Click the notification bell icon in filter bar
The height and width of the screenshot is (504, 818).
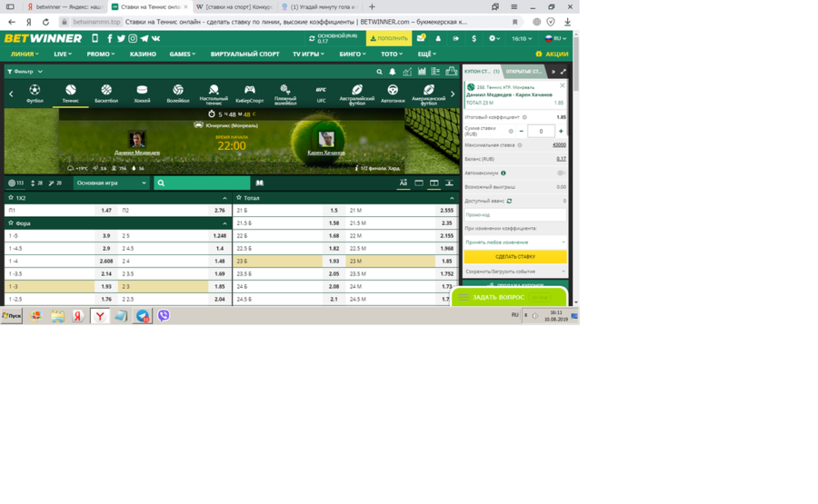coord(393,72)
